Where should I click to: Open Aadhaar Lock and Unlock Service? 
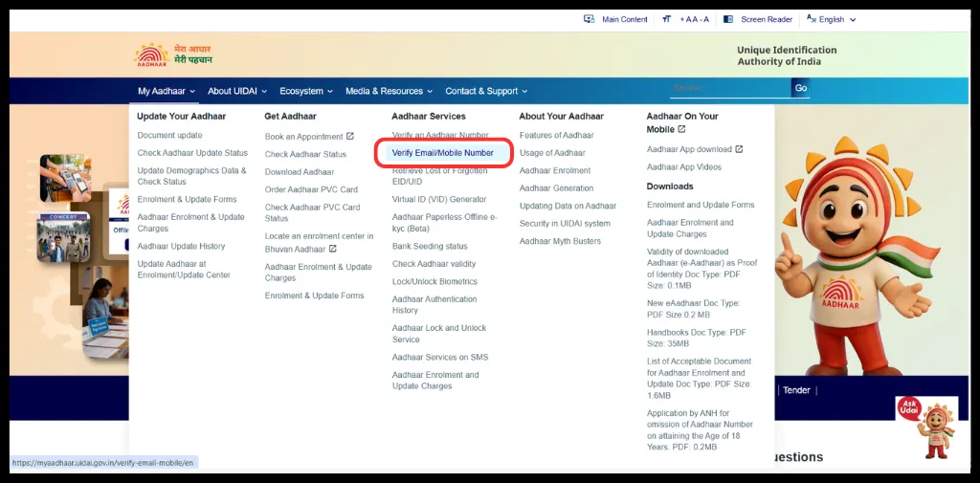438,334
